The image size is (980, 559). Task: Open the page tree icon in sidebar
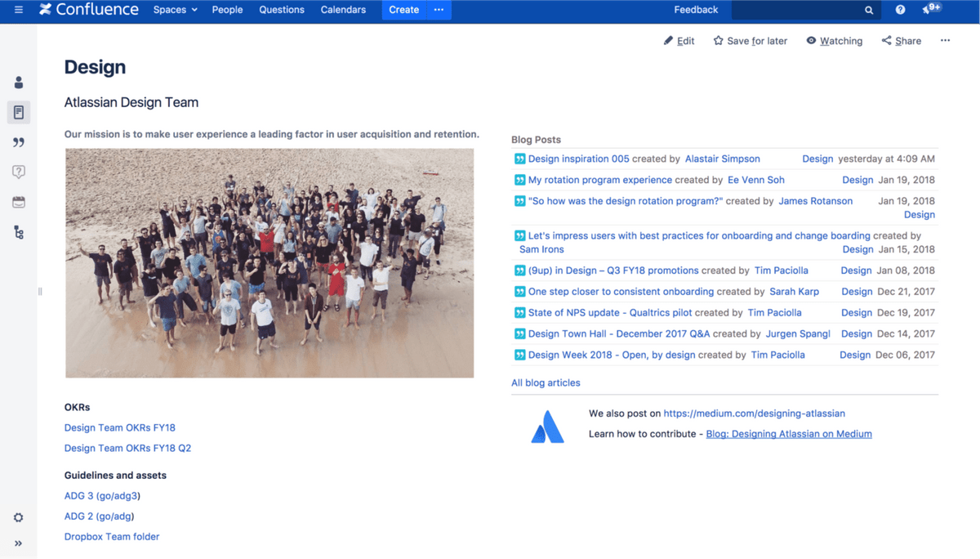tap(19, 233)
